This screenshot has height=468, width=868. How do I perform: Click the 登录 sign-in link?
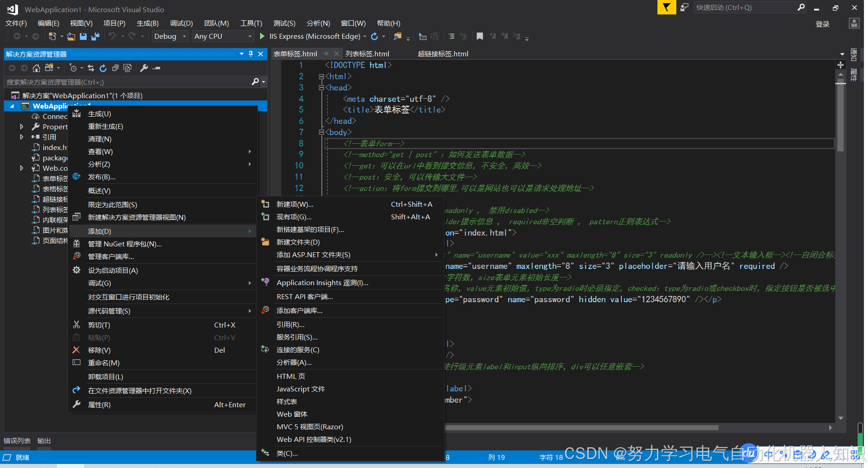822,24
